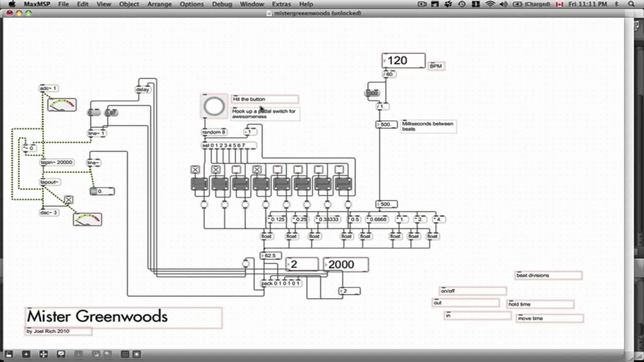
Task: Click the '* 0.125' multiply object
Action: click(x=276, y=220)
